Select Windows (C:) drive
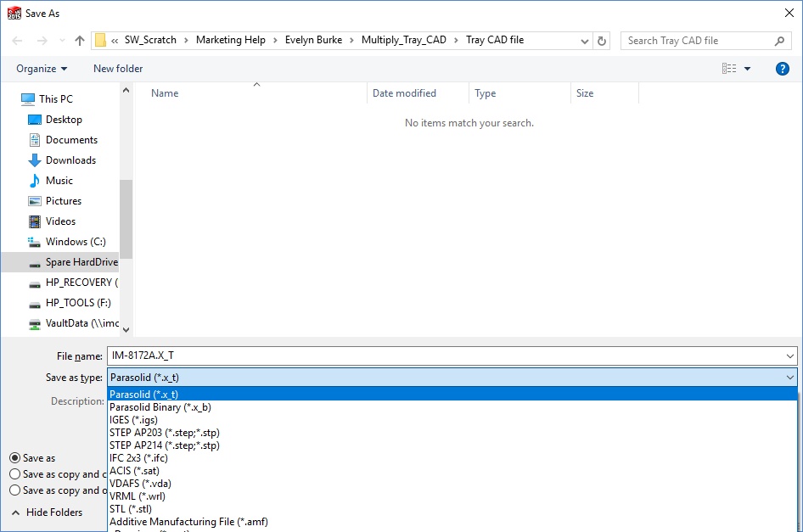 pos(76,242)
